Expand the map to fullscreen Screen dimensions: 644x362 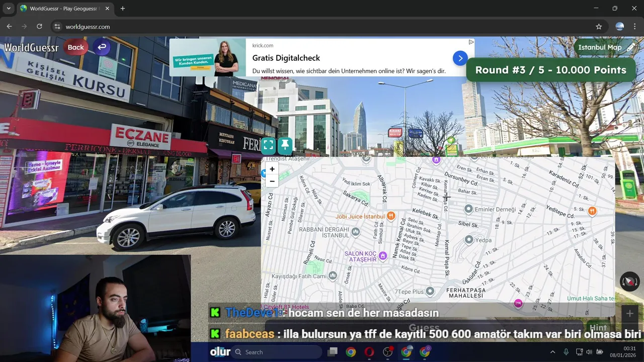click(268, 145)
